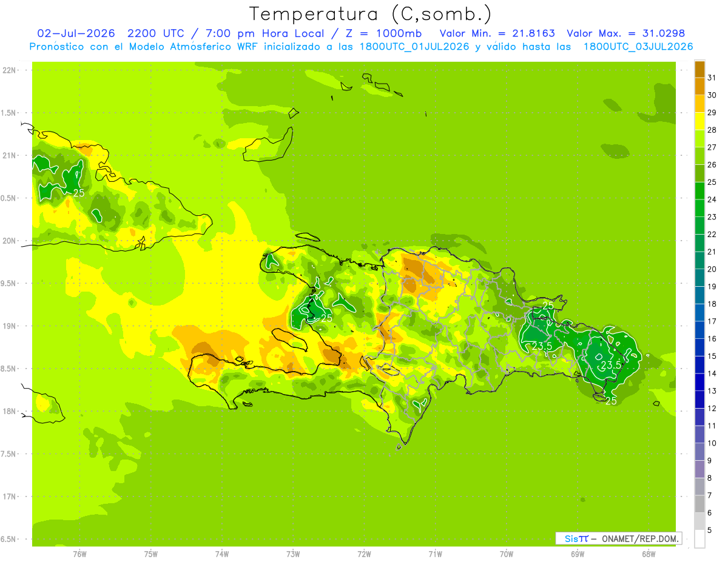Click the "19N" latitude axis label
Screen dimensions: 728x562
8,326
